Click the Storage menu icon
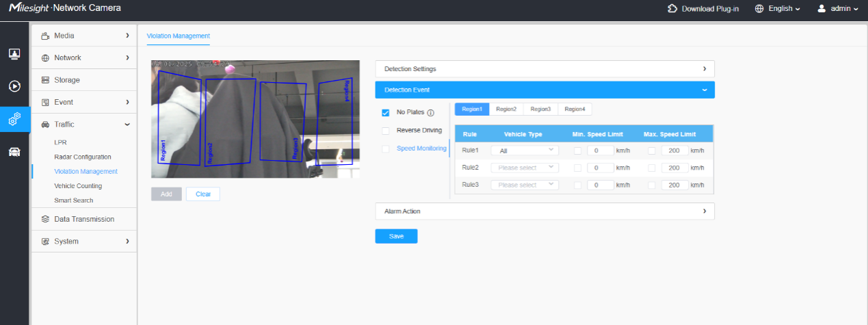The height and width of the screenshot is (325, 868). (x=46, y=80)
